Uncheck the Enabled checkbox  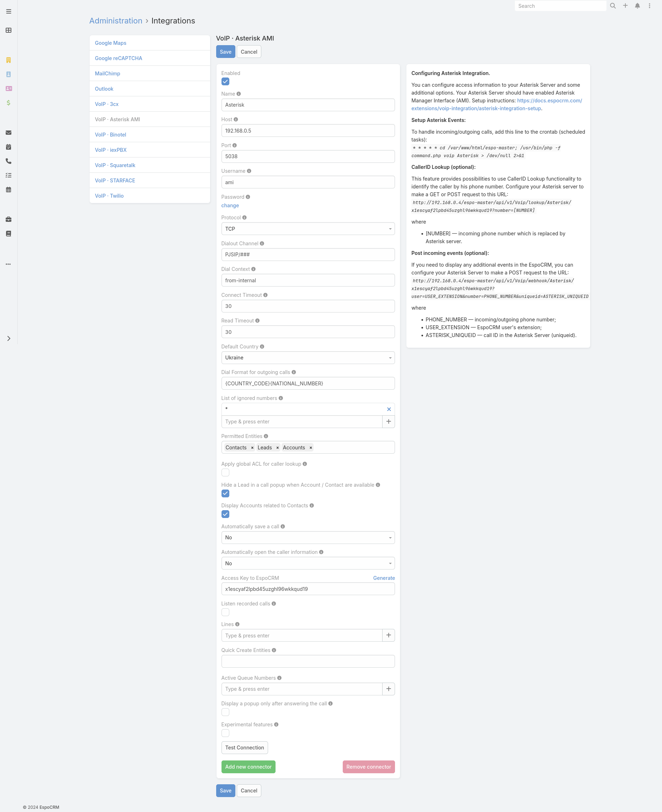(225, 81)
